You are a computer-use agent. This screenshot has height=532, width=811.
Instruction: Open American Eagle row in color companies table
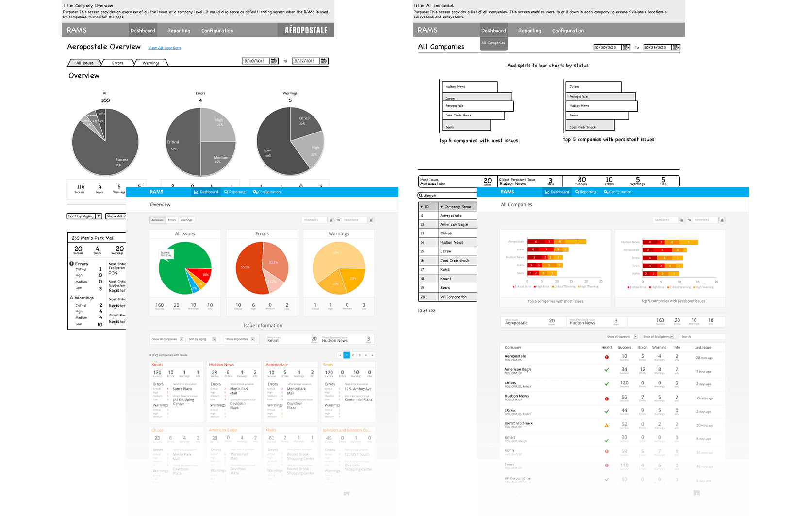pyautogui.click(x=612, y=371)
